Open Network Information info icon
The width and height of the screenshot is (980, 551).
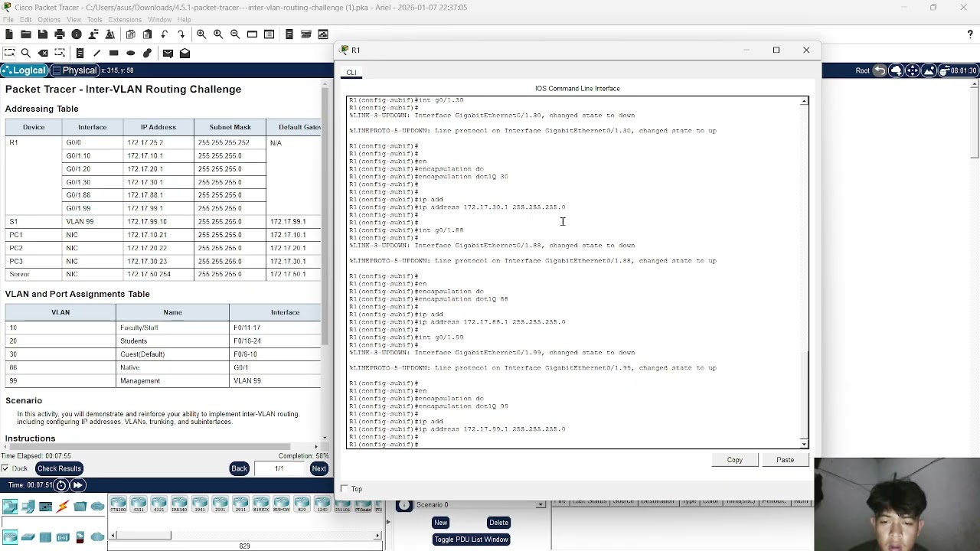click(77, 34)
